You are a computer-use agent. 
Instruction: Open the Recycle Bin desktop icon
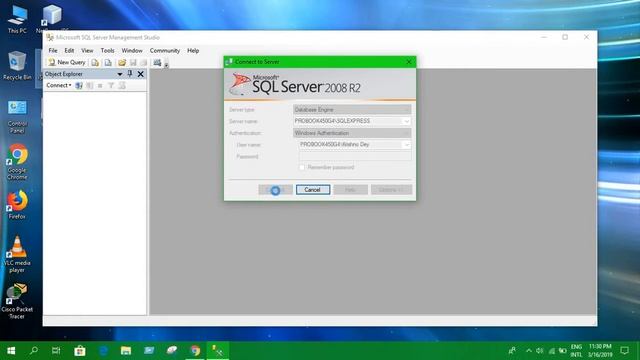coord(17,65)
